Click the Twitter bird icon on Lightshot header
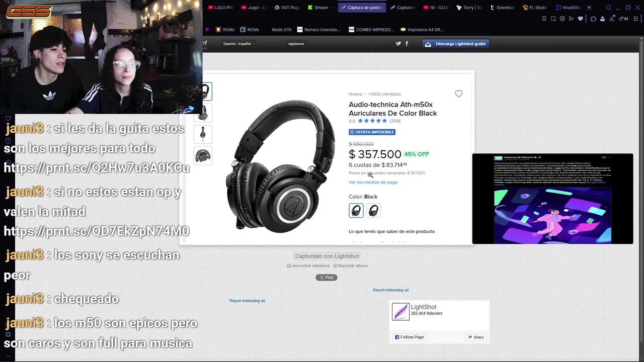The image size is (644, 362). click(x=398, y=44)
